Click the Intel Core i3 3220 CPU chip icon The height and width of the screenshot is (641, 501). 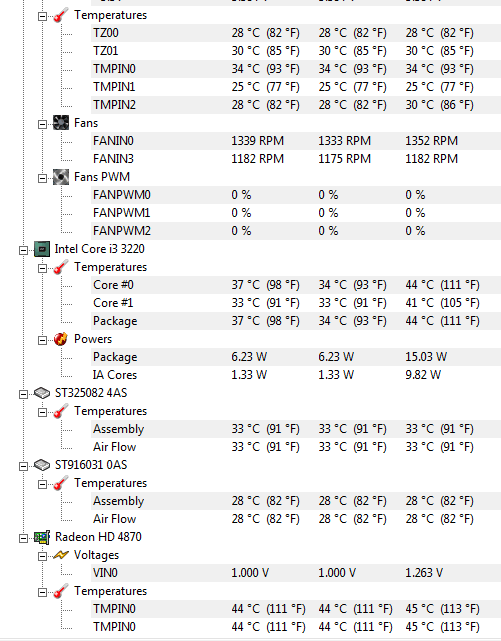tap(42, 249)
